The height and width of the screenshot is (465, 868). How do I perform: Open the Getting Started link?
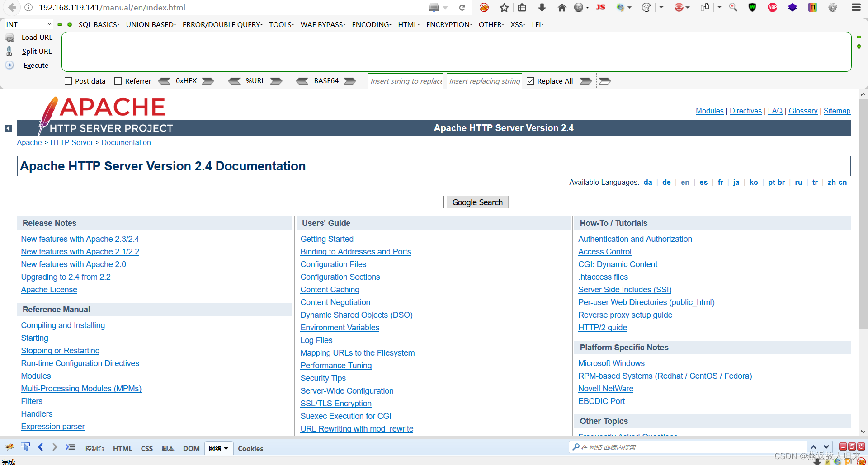click(x=327, y=239)
